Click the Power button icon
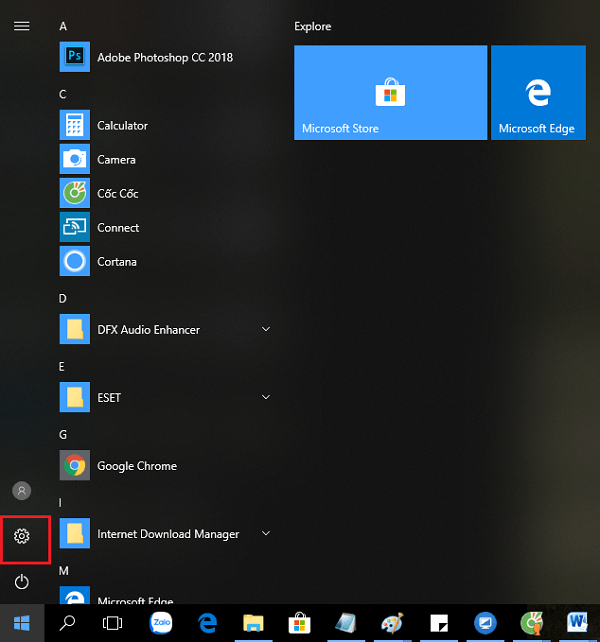 pyautogui.click(x=22, y=581)
